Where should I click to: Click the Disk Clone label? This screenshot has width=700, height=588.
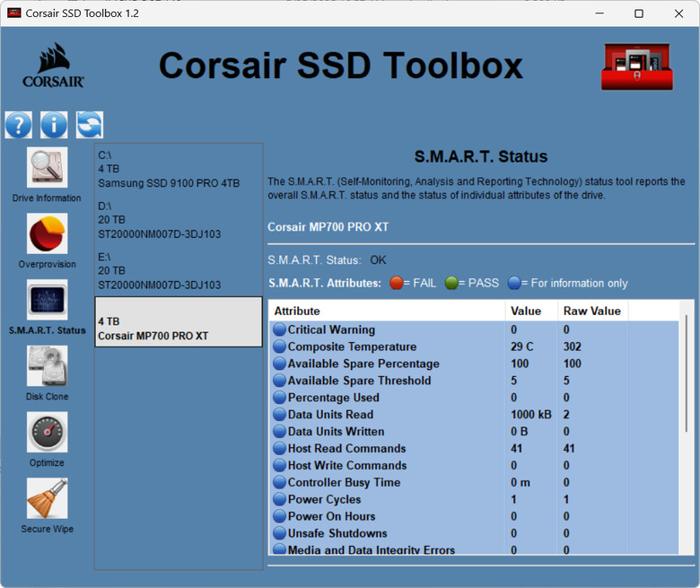coord(47,397)
